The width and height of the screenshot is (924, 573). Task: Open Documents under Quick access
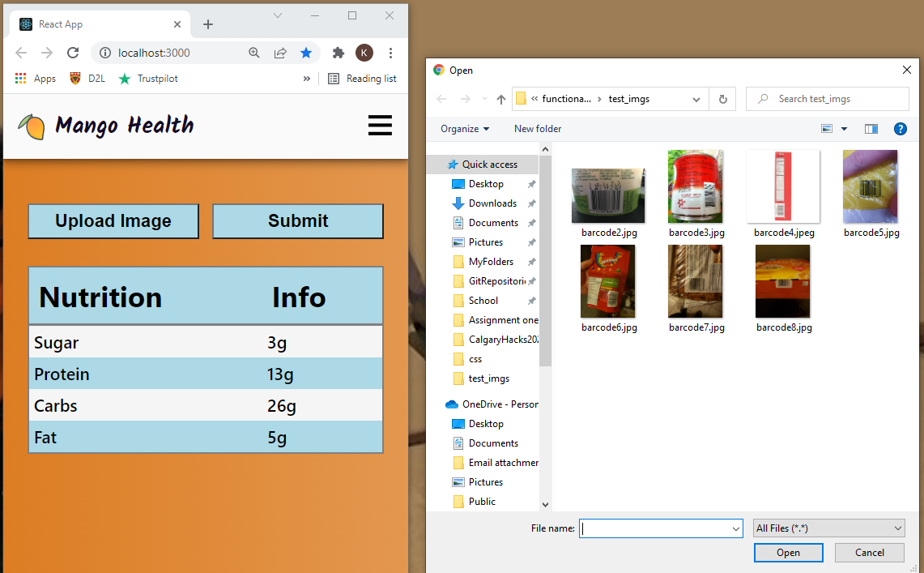point(493,223)
